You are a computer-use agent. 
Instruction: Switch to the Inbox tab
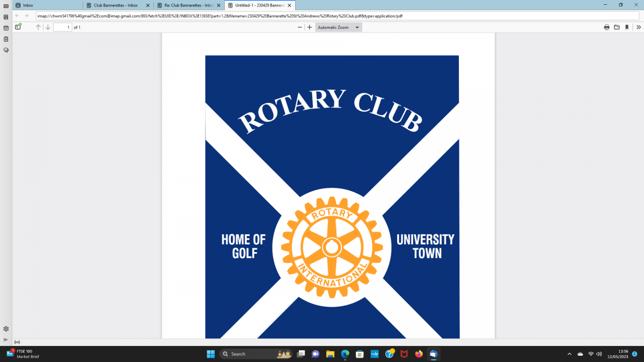pos(46,5)
